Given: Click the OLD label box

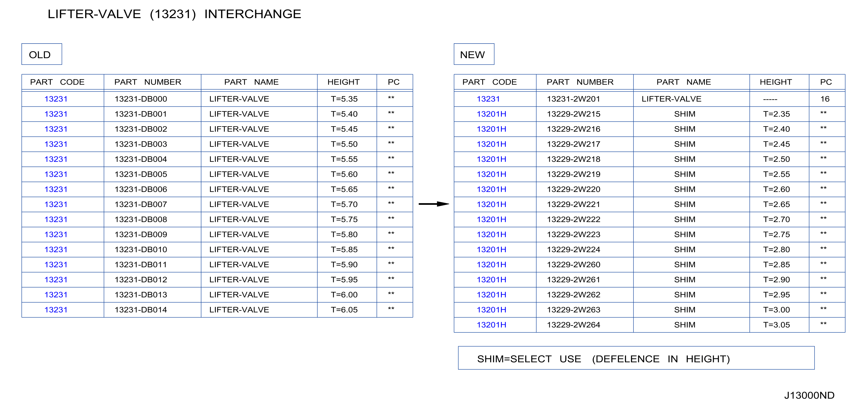Looking at the screenshot, I should 42,54.
